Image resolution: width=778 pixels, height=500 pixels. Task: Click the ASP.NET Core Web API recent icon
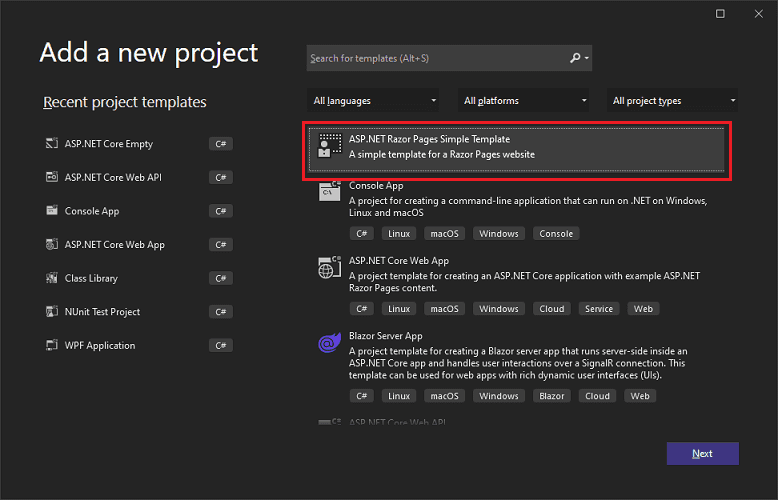point(52,177)
